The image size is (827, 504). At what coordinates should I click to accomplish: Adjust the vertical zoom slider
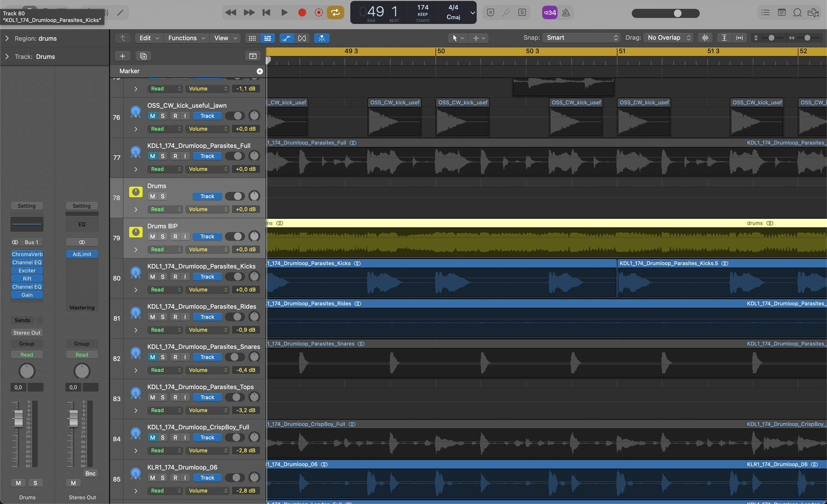(770, 38)
